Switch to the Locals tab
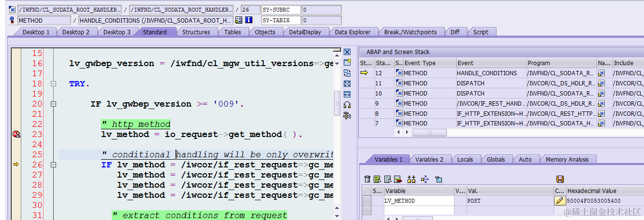 click(x=465, y=159)
